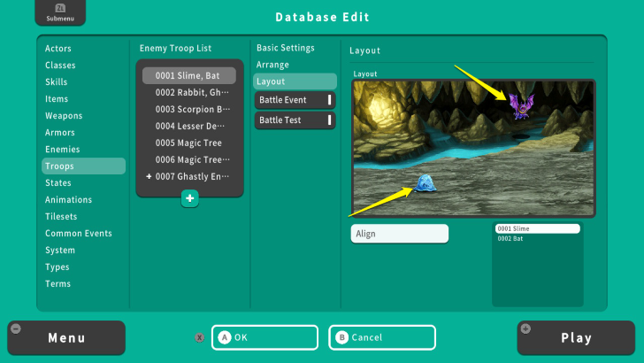This screenshot has height=363, width=644.
Task: Click the A icon beside OK
Action: click(x=224, y=337)
